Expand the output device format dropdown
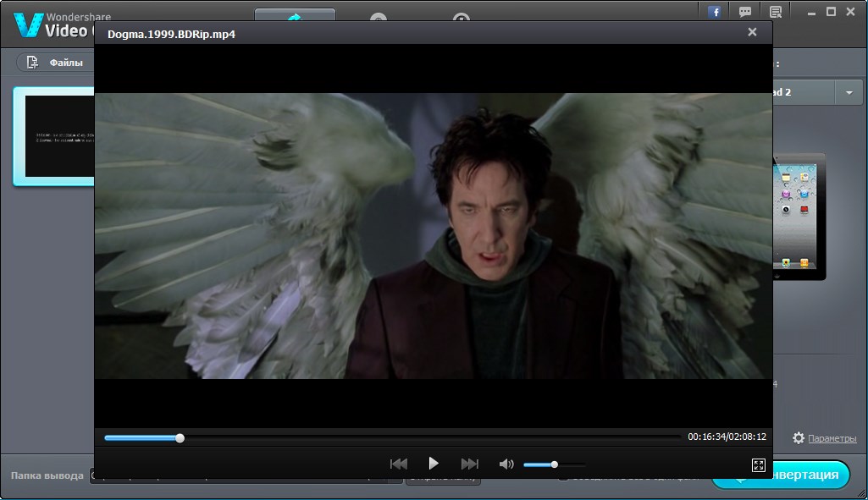The height and width of the screenshot is (500, 868). pos(849,92)
